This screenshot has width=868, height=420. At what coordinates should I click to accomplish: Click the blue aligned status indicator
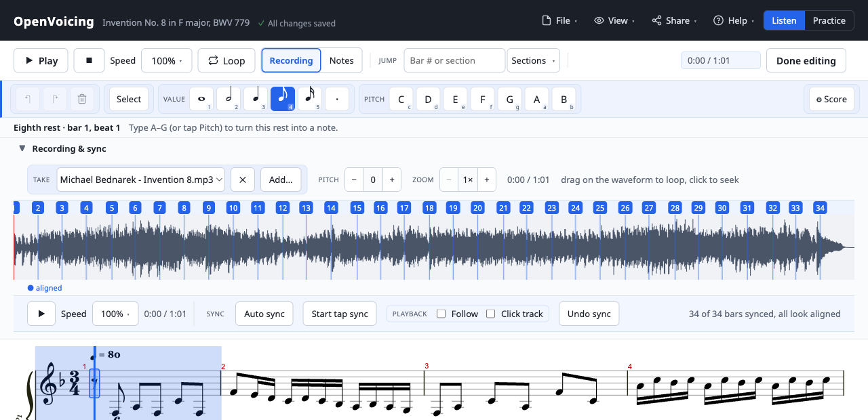click(45, 288)
